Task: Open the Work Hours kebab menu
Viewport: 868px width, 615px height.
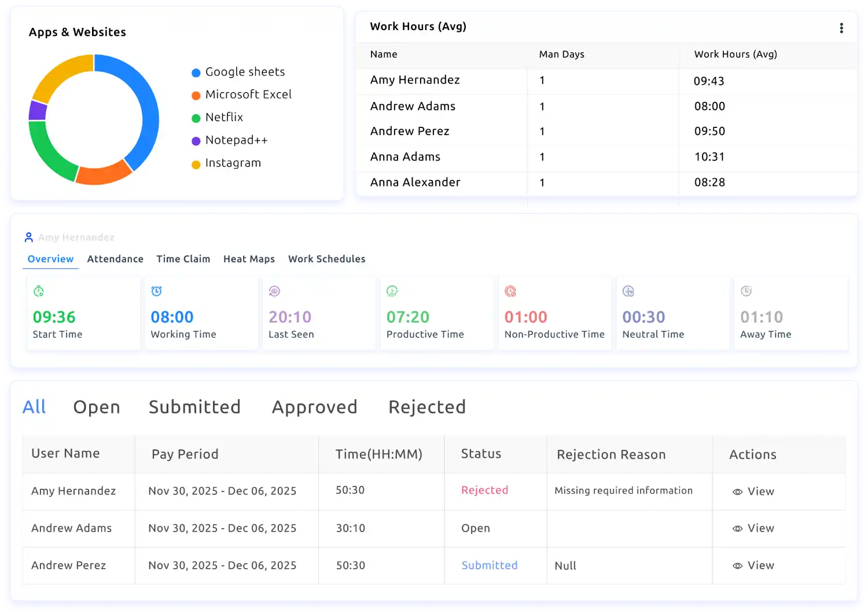Action: coord(842,27)
